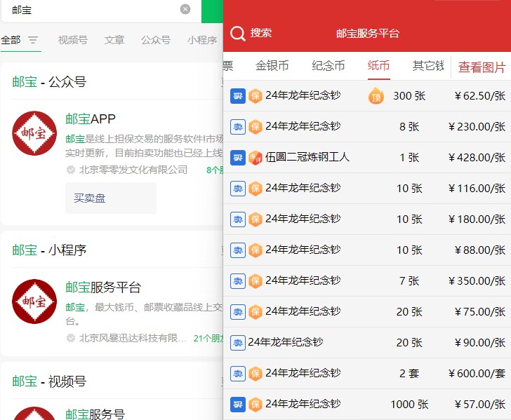
Task: Click the price ¥62.50/张
Action: click(x=480, y=96)
